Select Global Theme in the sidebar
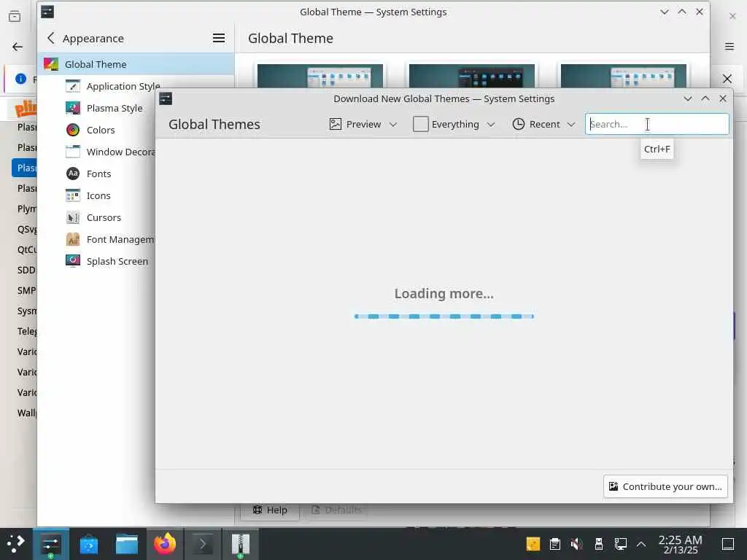Viewport: 747px width, 560px height. [x=136, y=64]
